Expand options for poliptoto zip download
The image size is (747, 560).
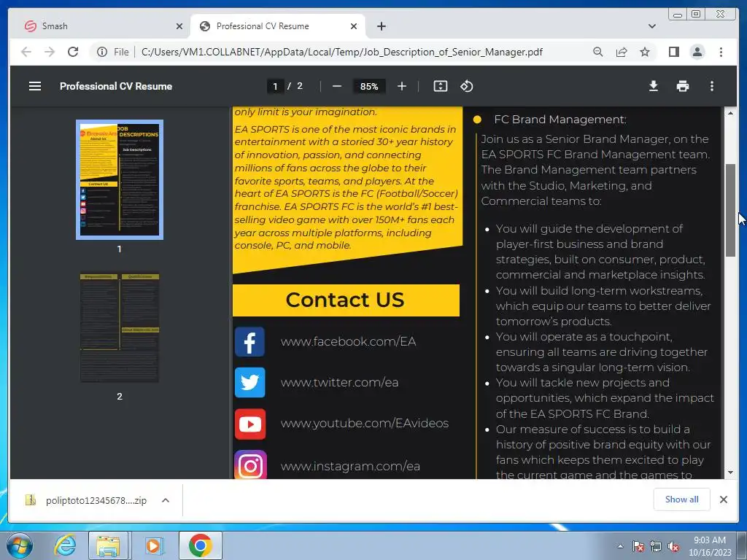[166, 500]
